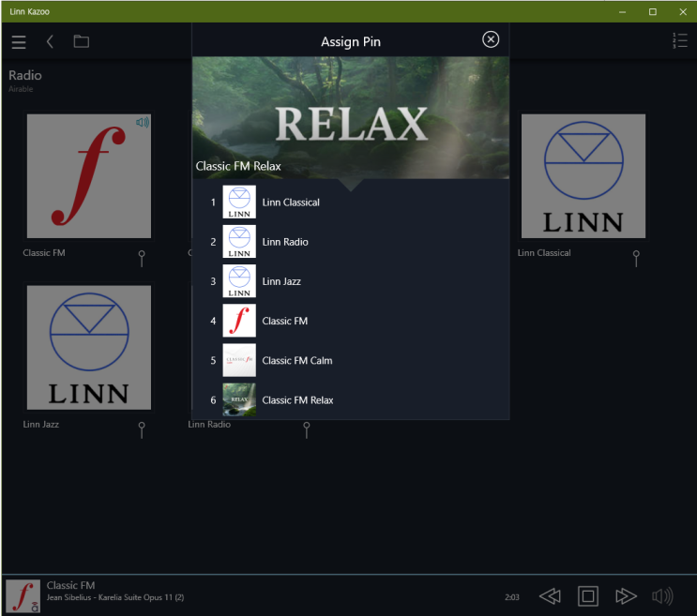Click the now-playing speaker icon on Classic FM tile
This screenshot has height=616, width=697.
(143, 122)
